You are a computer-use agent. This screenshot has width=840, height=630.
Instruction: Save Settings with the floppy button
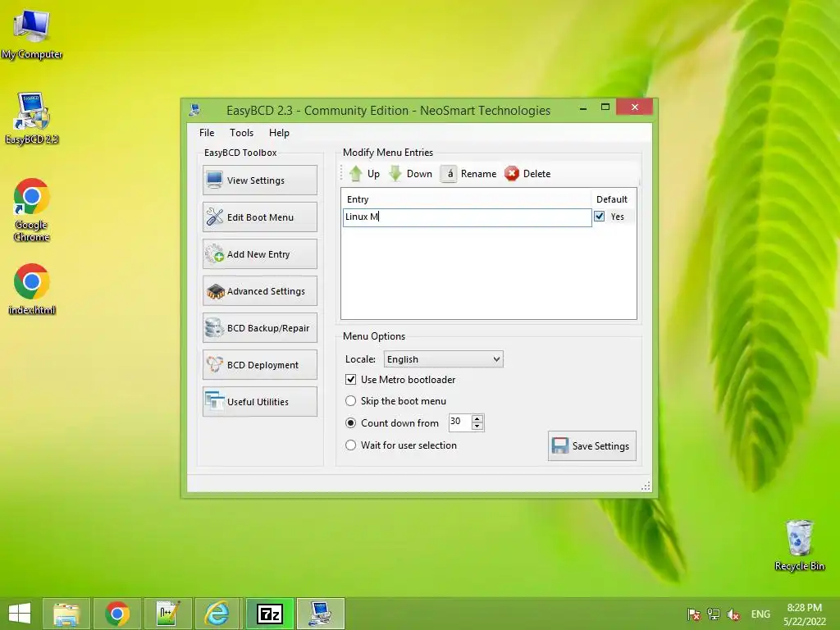[592, 445]
